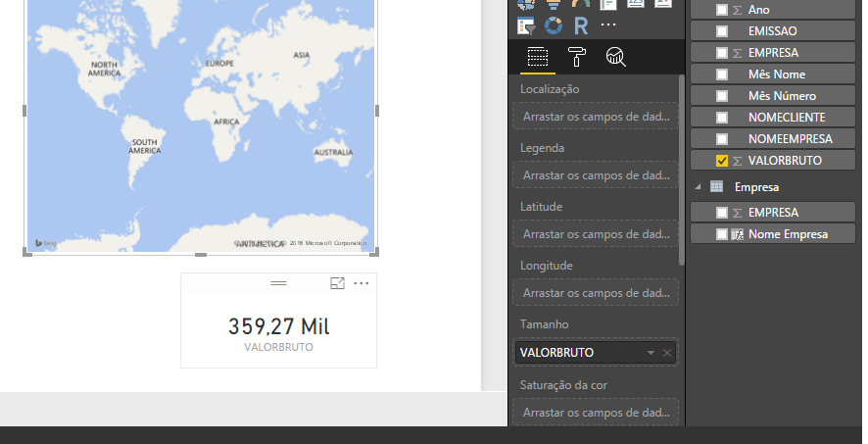Check the Nome Empresa field
Screen dimensions: 868x444
(722, 234)
